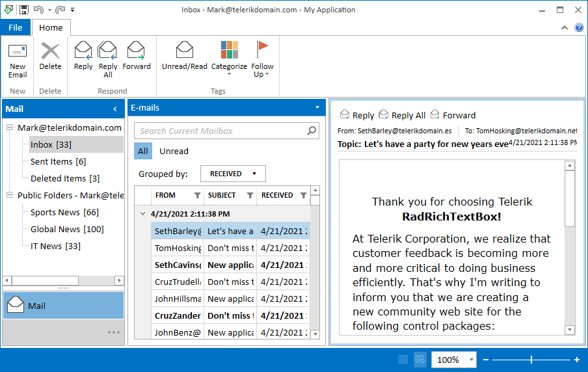Open the Categorize color menu
This screenshot has width=588, height=372.
(229, 59)
